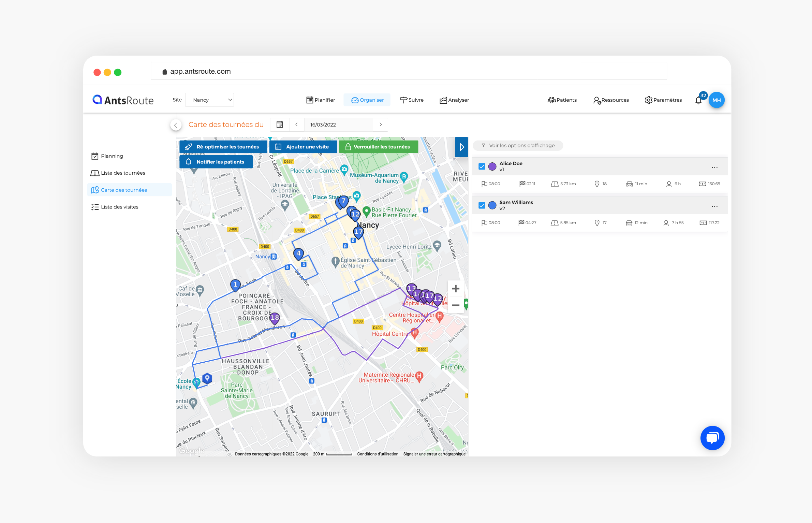Click Alice Doe distance road icon

555,184
